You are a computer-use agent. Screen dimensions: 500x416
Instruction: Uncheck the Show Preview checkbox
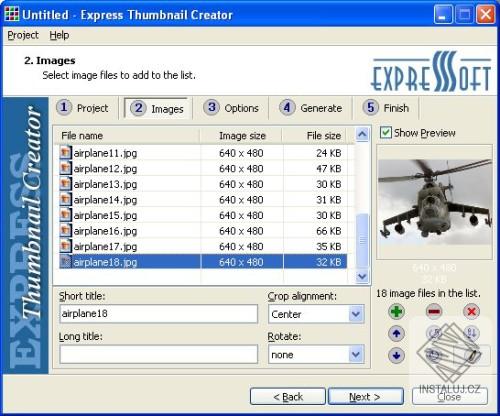[386, 133]
